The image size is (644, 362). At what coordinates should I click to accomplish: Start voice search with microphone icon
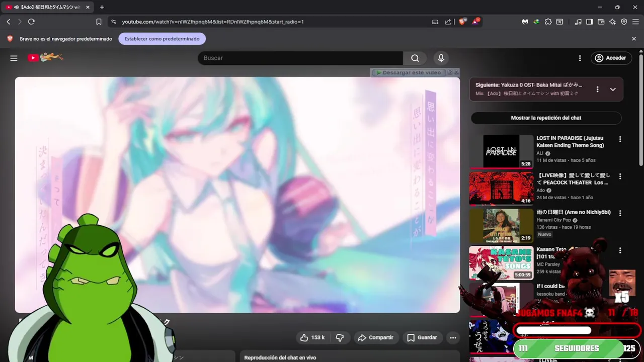point(441,58)
